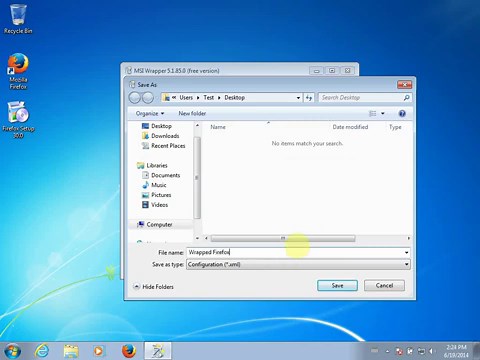Click the navigation pane scroll up arrow
Viewport: 480px width, 360px height.
coord(197,125)
